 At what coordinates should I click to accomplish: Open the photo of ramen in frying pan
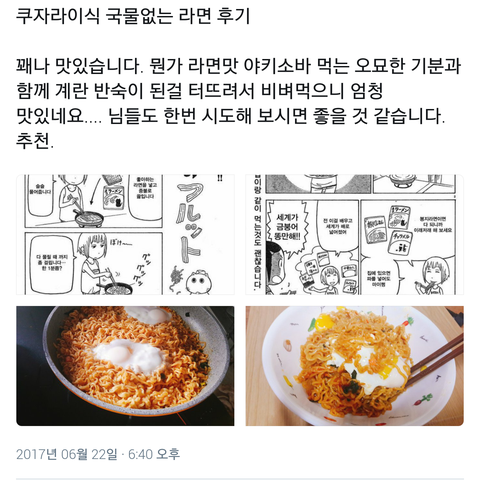point(125,366)
